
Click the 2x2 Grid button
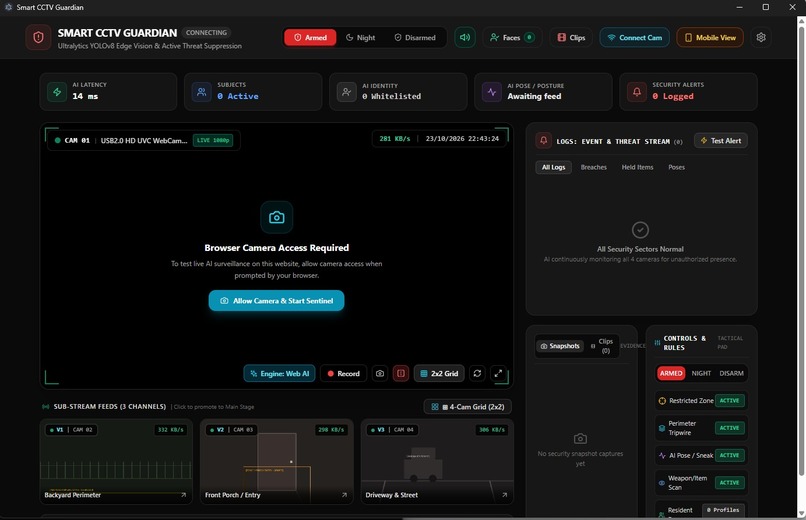[x=439, y=374]
